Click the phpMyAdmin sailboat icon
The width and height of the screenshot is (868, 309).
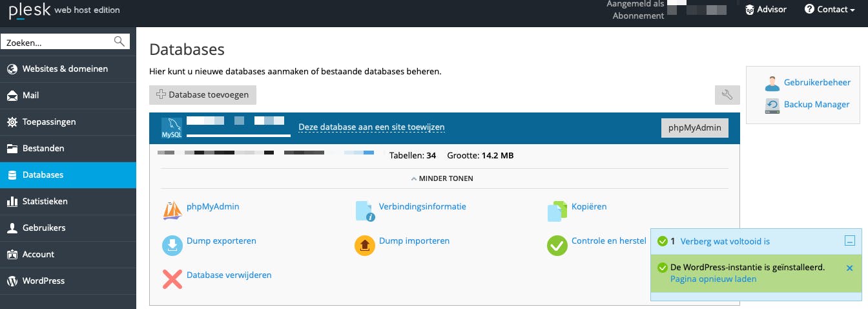[x=172, y=211]
